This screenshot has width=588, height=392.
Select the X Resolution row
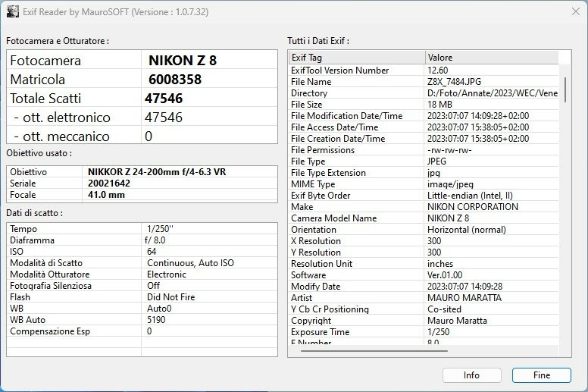tap(424, 241)
